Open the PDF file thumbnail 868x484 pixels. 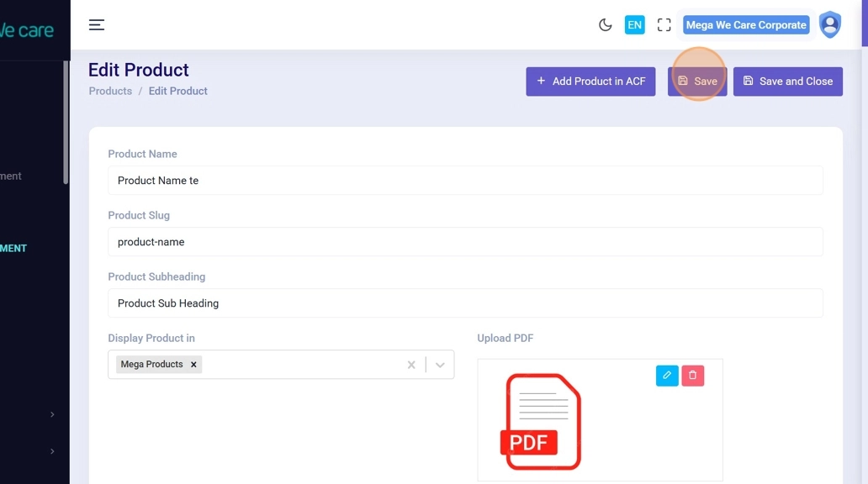click(x=542, y=422)
